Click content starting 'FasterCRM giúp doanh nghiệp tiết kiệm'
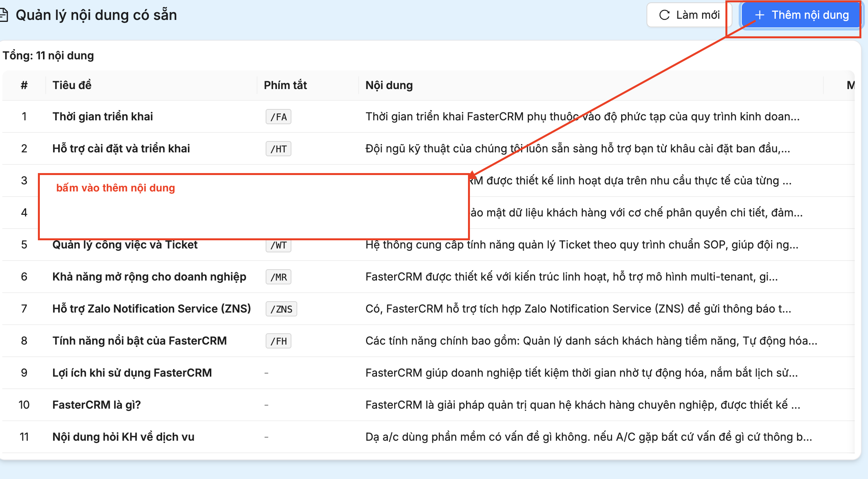 click(582, 373)
